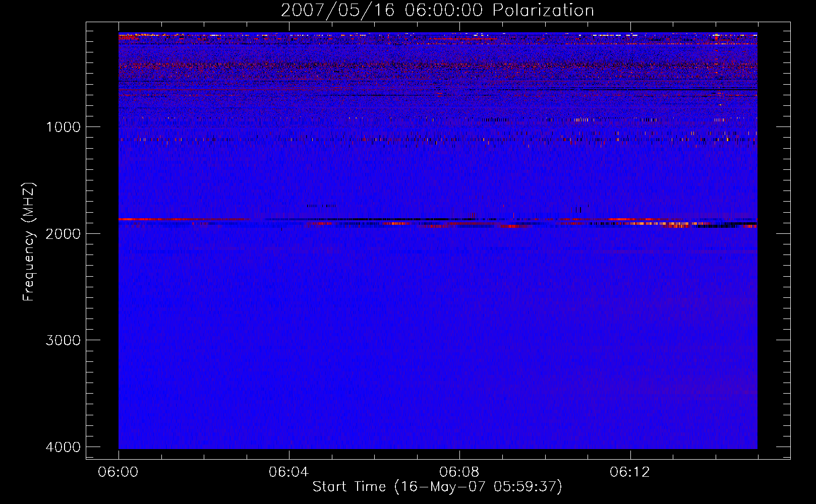
Task: Click the 'Start Time (16-May-07 05:59:37)' label
Action: point(437,487)
